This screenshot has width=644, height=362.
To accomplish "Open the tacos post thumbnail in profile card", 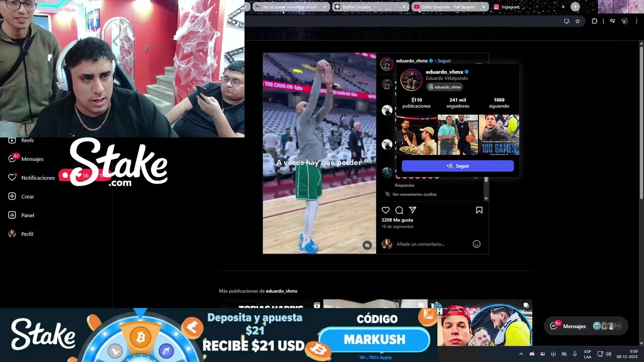I will click(x=416, y=135).
